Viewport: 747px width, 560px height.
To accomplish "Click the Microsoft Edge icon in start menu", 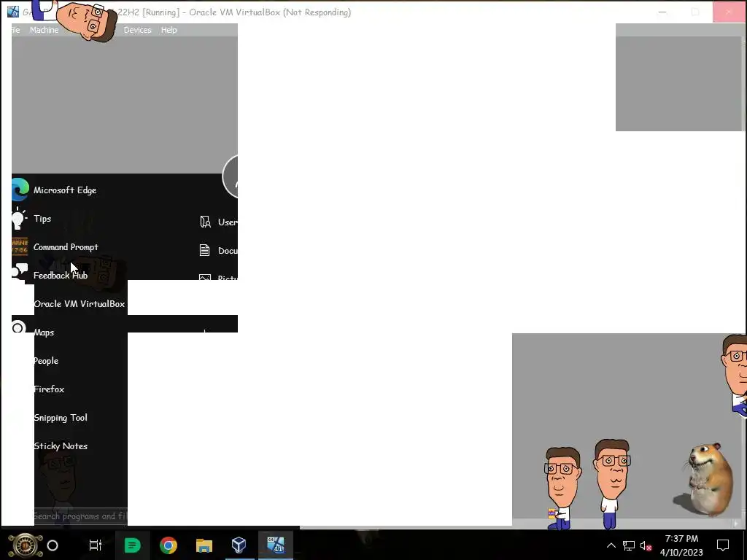I will (x=20, y=190).
